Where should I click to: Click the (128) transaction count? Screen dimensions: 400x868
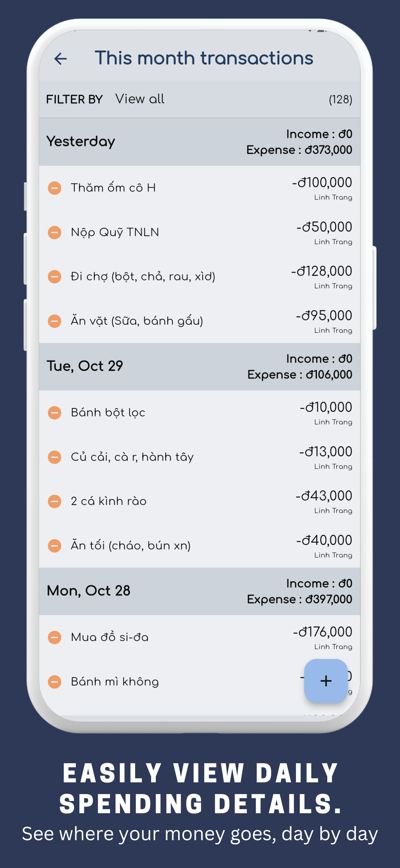tap(340, 99)
